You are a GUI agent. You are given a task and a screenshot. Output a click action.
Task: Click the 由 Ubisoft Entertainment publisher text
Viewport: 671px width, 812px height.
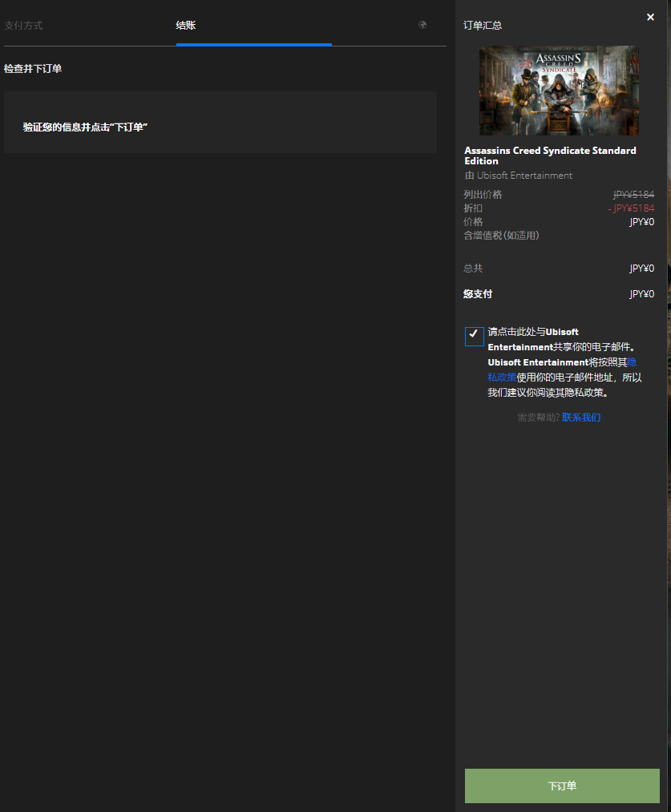pyautogui.click(x=518, y=176)
